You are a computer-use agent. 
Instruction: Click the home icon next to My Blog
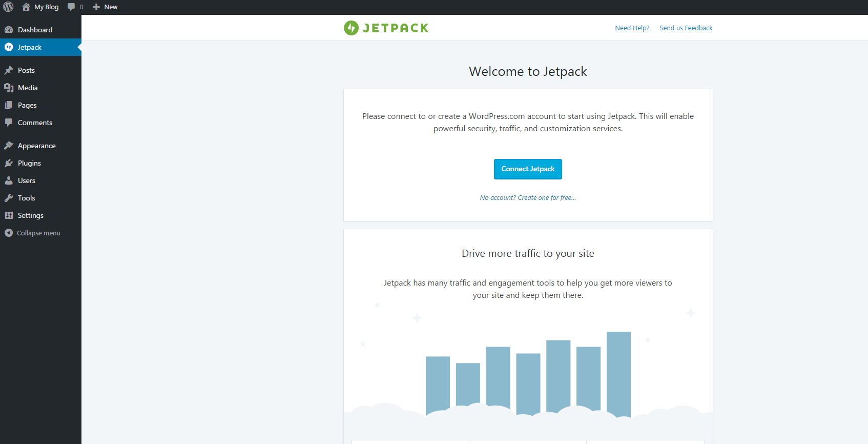click(26, 7)
